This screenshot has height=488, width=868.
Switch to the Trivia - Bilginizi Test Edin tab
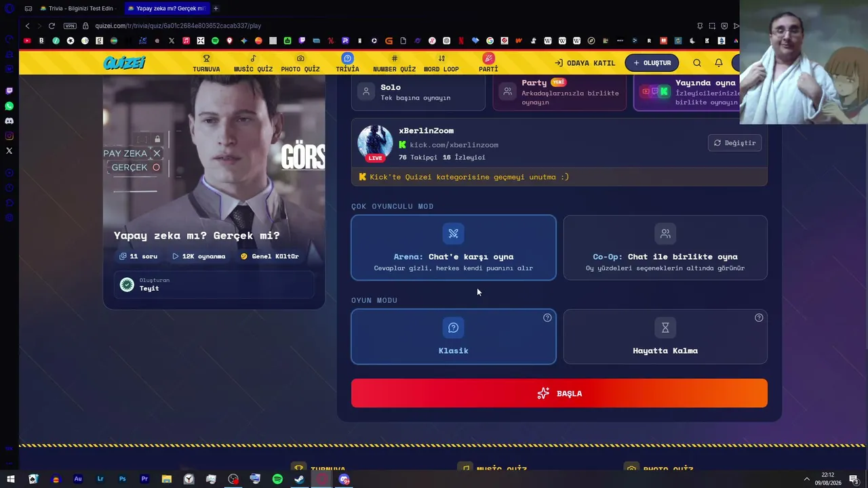click(78, 8)
